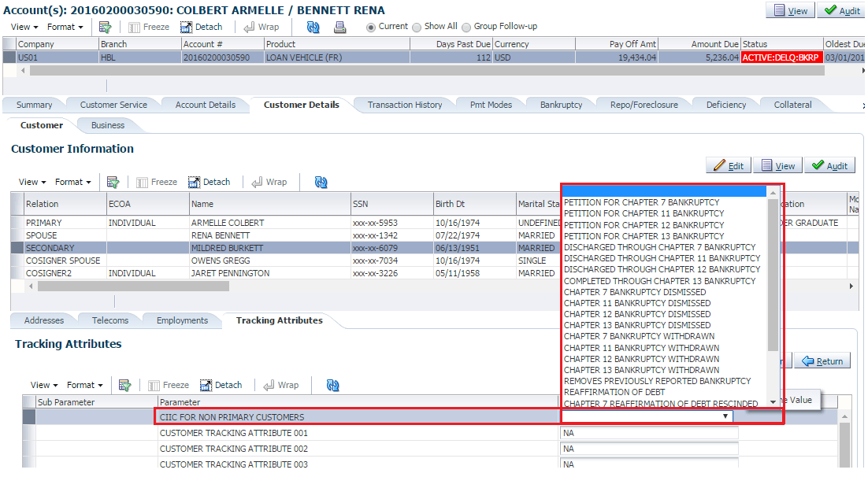Open the Transaction History tab
Viewport: 868px width, 477px height.
(405, 105)
